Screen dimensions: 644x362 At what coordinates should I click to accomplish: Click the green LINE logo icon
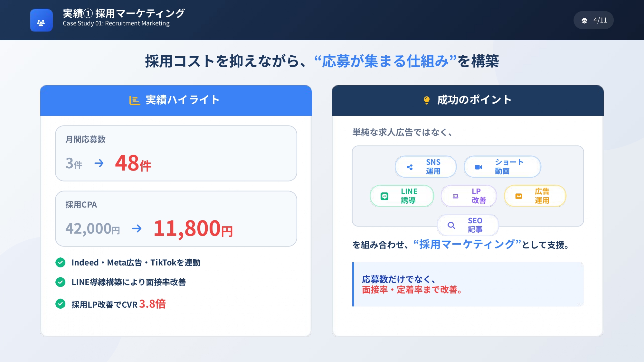pyautogui.click(x=384, y=196)
